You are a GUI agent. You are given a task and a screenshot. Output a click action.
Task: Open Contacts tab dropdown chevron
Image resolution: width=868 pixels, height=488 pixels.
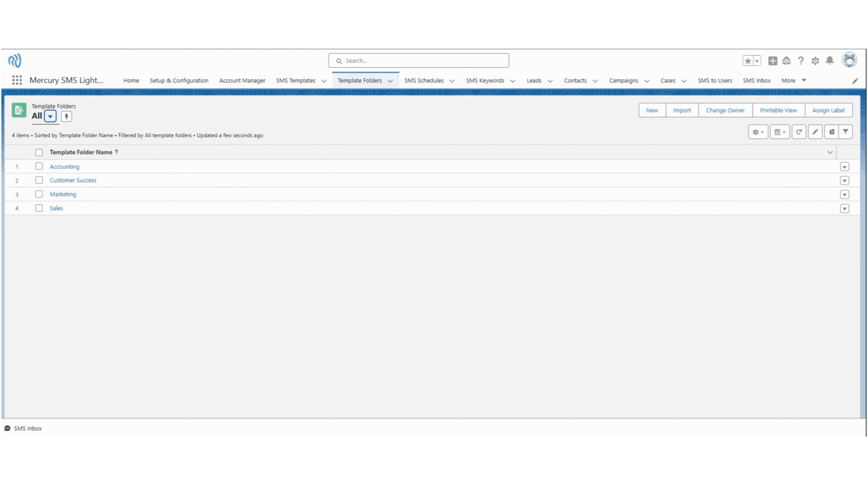click(595, 81)
